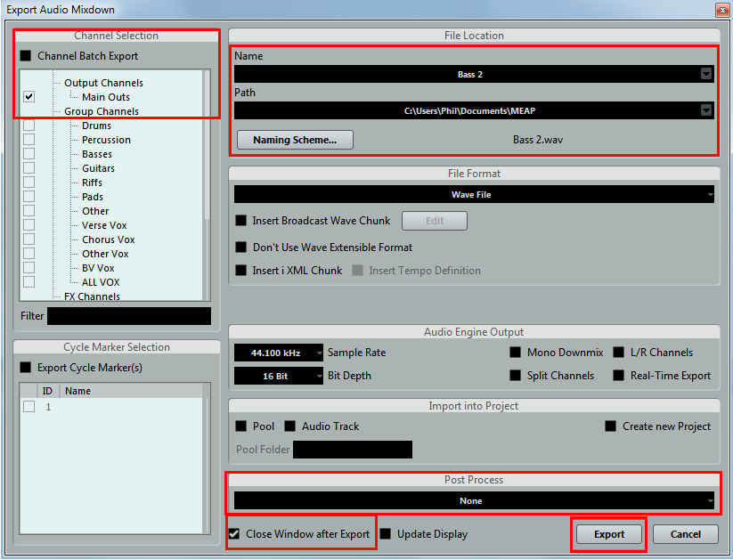
Task: Click the Broadcast Wave Edit button
Action: pos(435,221)
